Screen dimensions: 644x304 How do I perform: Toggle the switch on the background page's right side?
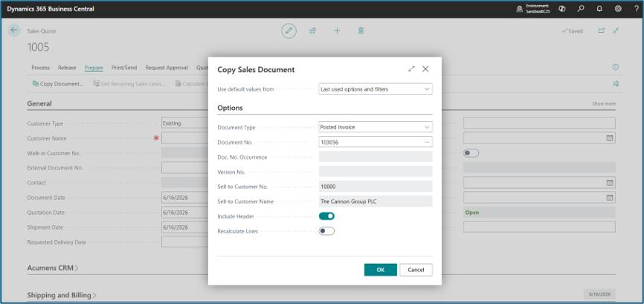tap(471, 153)
